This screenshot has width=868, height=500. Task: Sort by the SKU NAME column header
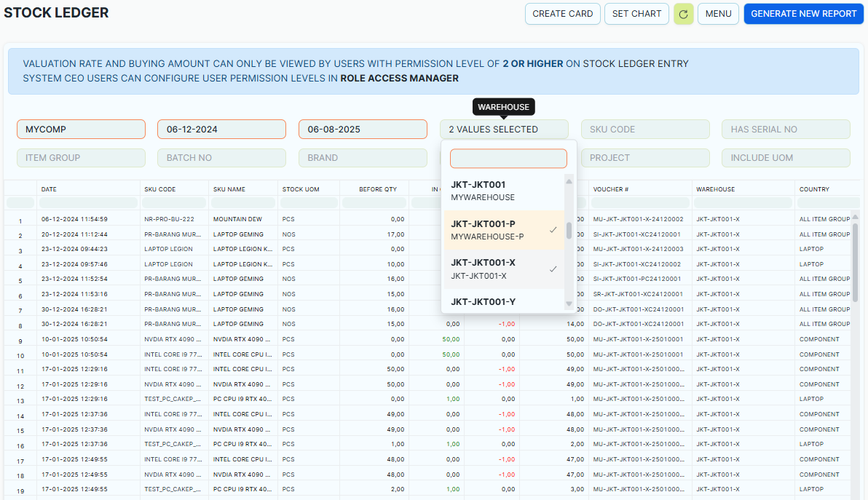tap(229, 189)
